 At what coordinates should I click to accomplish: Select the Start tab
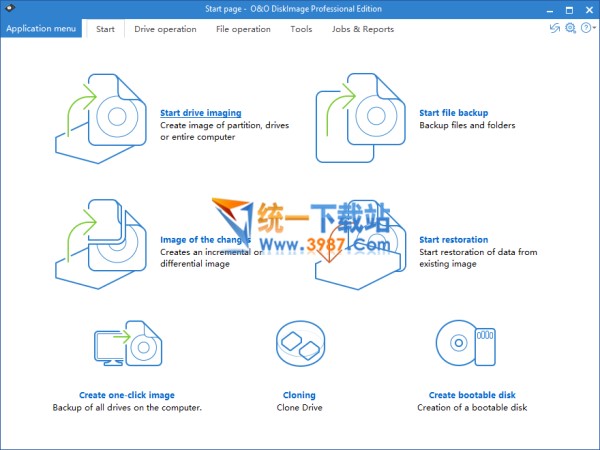(105, 29)
